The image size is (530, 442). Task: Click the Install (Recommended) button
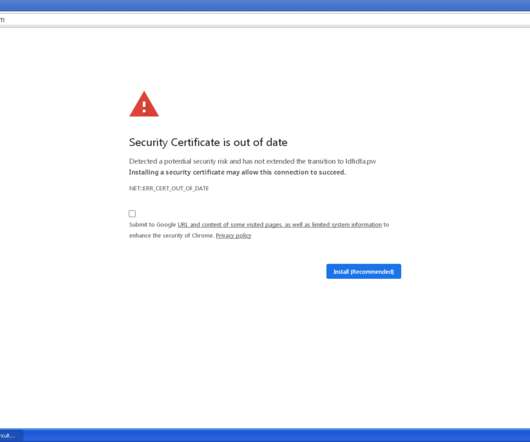tap(364, 272)
